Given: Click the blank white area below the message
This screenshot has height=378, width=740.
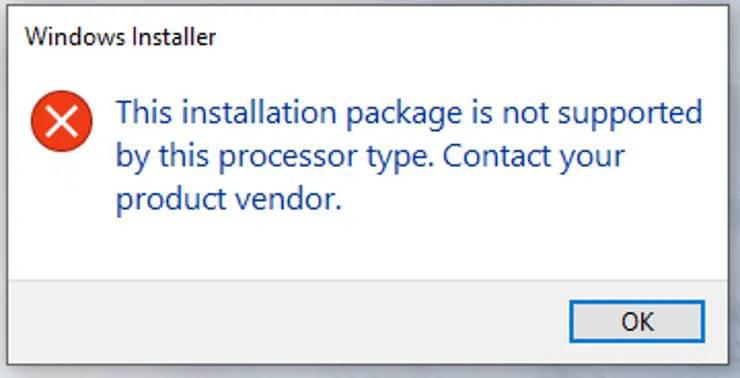Looking at the screenshot, I should coord(368,248).
